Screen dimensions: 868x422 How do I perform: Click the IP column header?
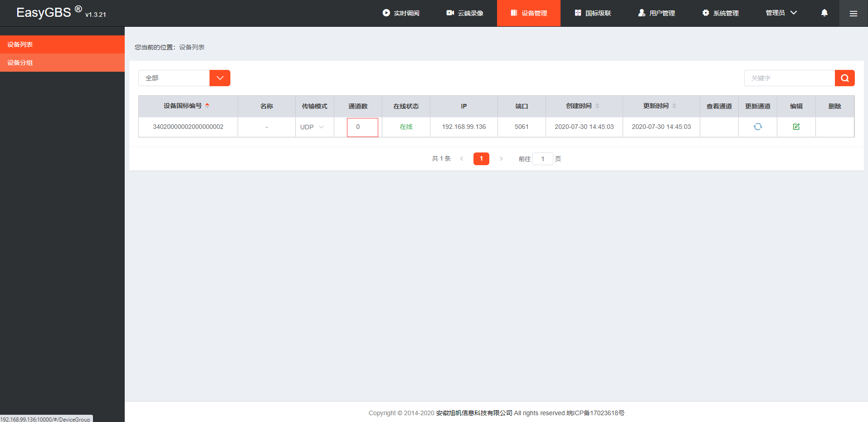click(x=464, y=106)
